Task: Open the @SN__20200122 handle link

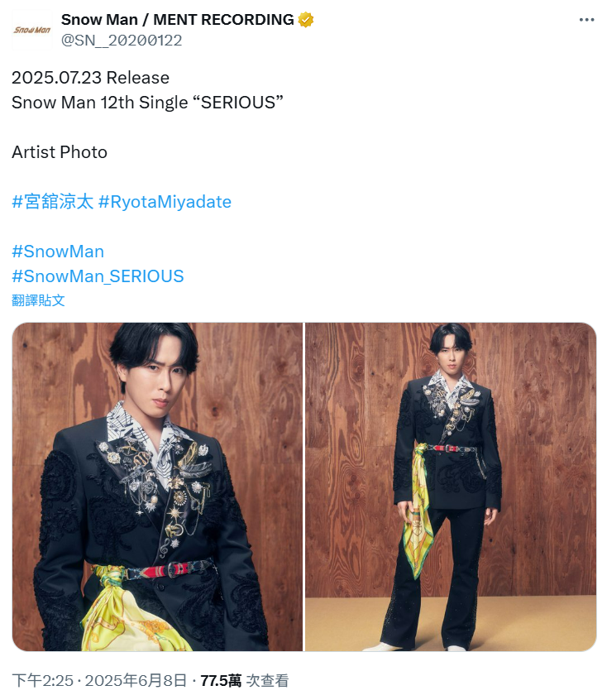Action: pos(122,41)
